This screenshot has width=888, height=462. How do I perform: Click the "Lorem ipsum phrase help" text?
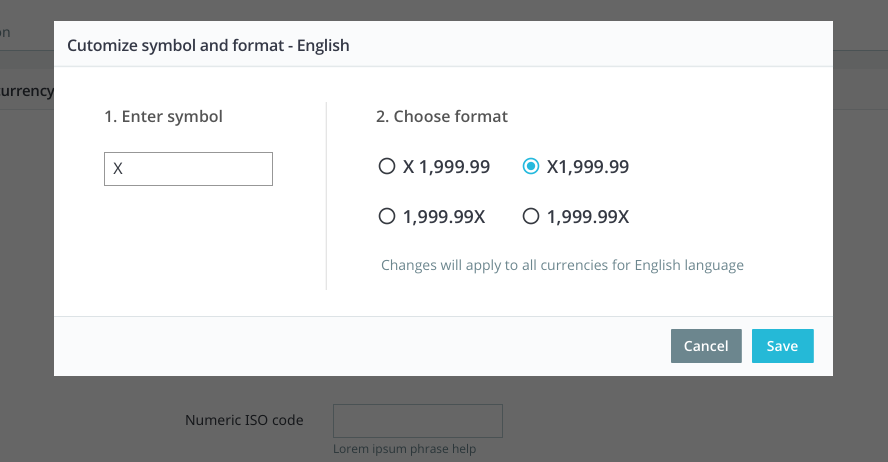coord(404,448)
